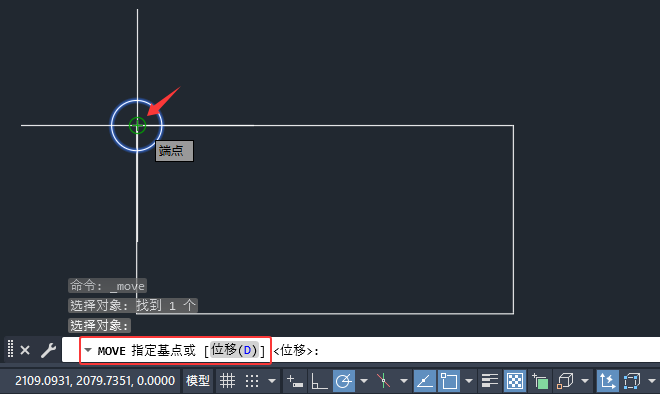Viewport: 660px width, 394px height.
Task: Toggle transparency checkerboard icon
Action: pos(515,381)
